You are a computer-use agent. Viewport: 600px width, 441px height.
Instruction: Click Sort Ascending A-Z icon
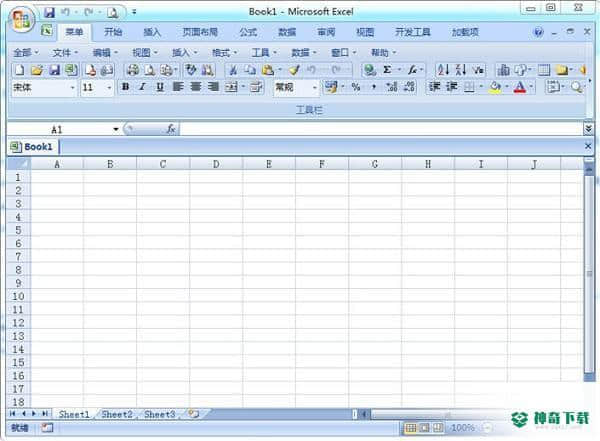[x=443, y=70]
